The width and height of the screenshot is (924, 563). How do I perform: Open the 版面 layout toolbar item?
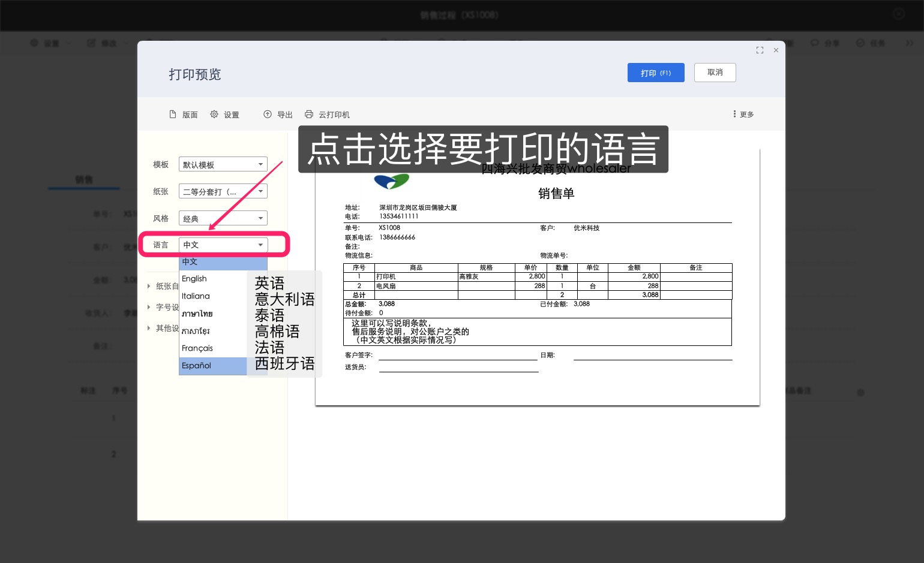click(184, 115)
